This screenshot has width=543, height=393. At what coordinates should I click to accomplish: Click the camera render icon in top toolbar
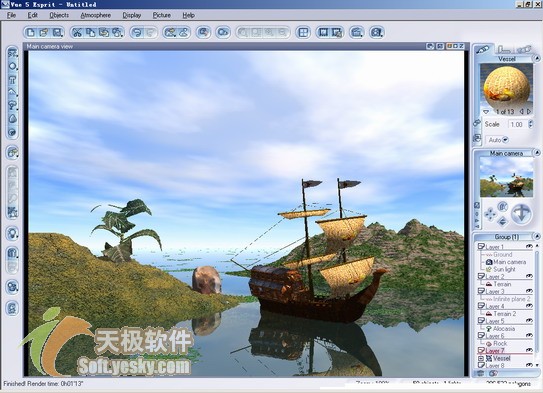[x=376, y=33]
